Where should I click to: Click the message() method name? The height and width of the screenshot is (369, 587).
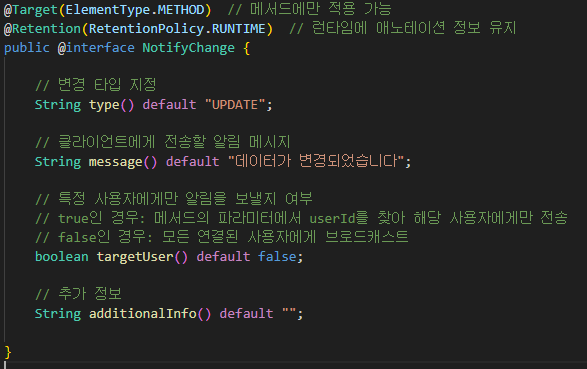(x=123, y=162)
